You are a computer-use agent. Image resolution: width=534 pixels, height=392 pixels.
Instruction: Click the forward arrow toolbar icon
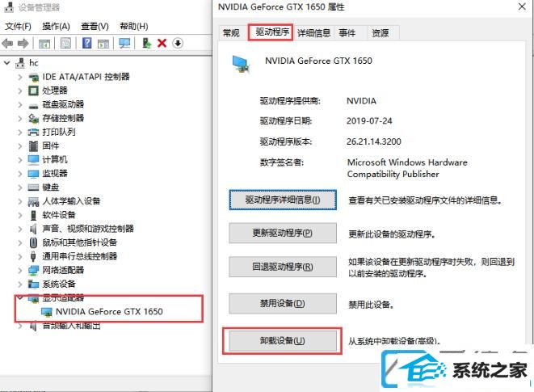pyautogui.click(x=23, y=44)
